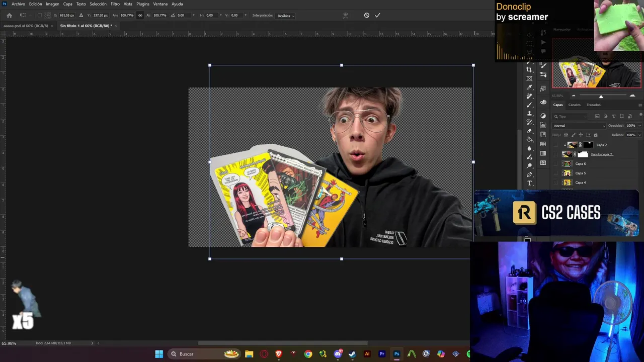The width and height of the screenshot is (644, 362).
Task: Select the Eraser tool
Action: click(529, 131)
